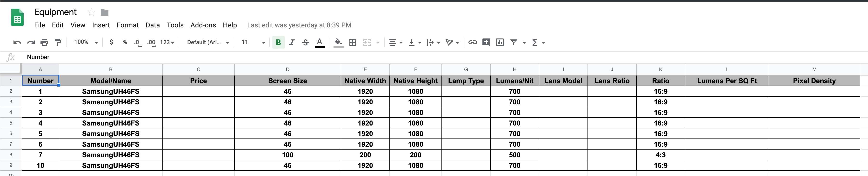The height and width of the screenshot is (176, 868).
Task: Toggle Bold formatting
Action: tap(278, 42)
